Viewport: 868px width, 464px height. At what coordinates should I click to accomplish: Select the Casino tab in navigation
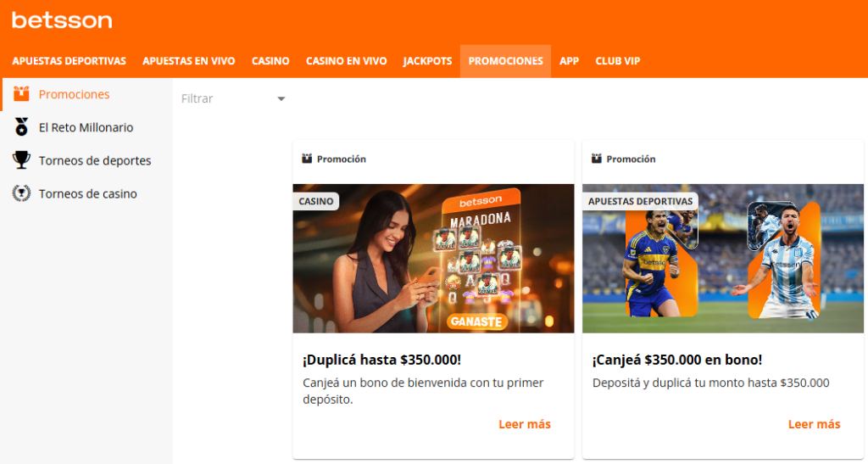(270, 61)
